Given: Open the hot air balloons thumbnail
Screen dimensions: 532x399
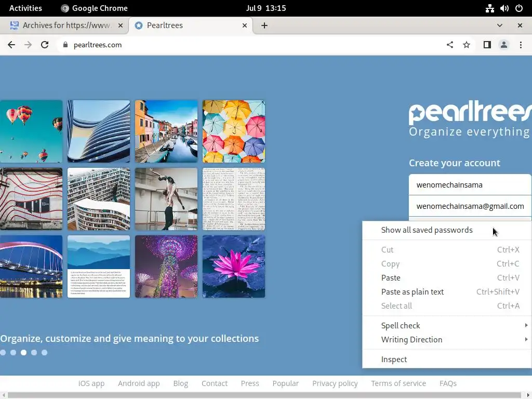Looking at the screenshot, I should coord(31,131).
